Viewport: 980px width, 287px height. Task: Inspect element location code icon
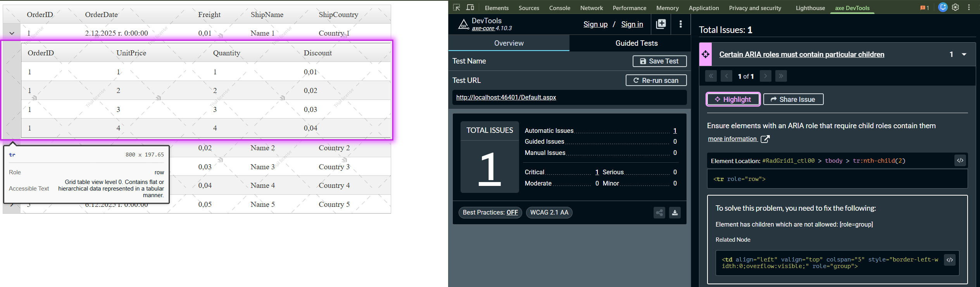960,160
